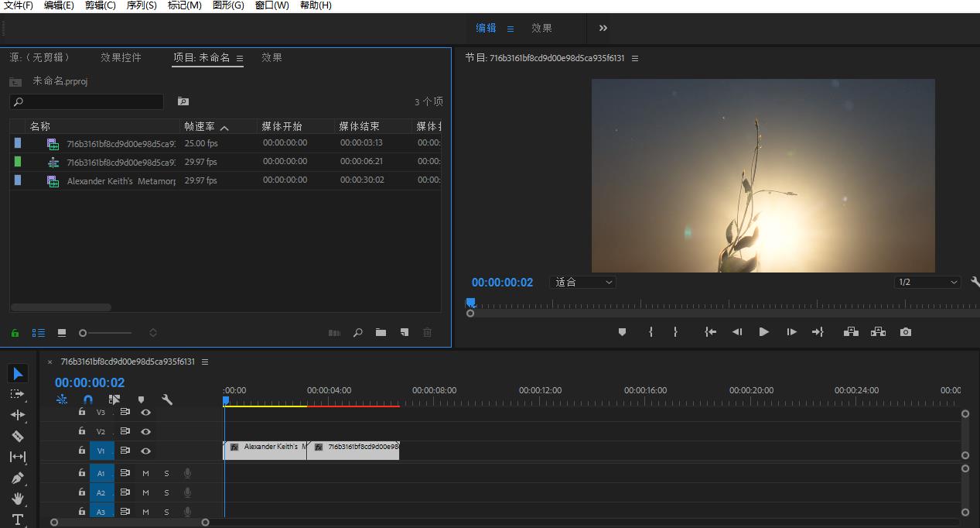Add a marker in the timeline header
980x528 pixels.
coord(141,400)
